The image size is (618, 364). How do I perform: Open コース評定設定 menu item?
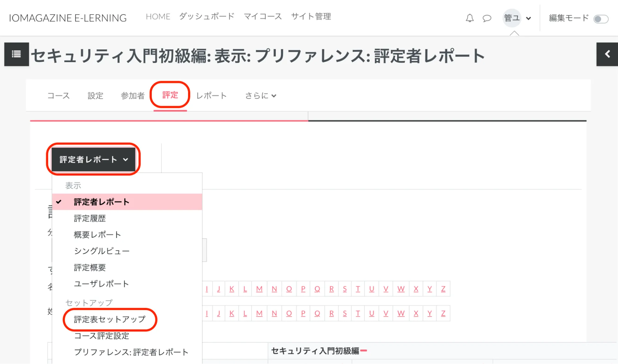(x=101, y=336)
